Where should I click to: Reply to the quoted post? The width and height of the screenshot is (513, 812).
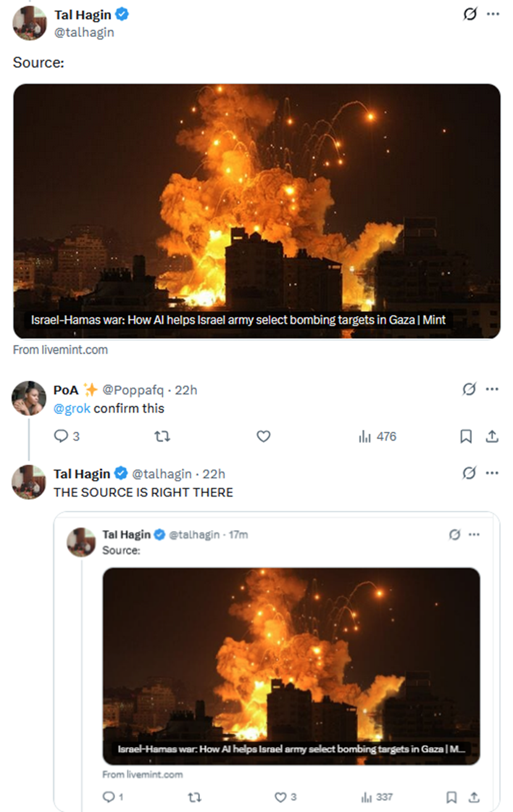[x=108, y=797]
